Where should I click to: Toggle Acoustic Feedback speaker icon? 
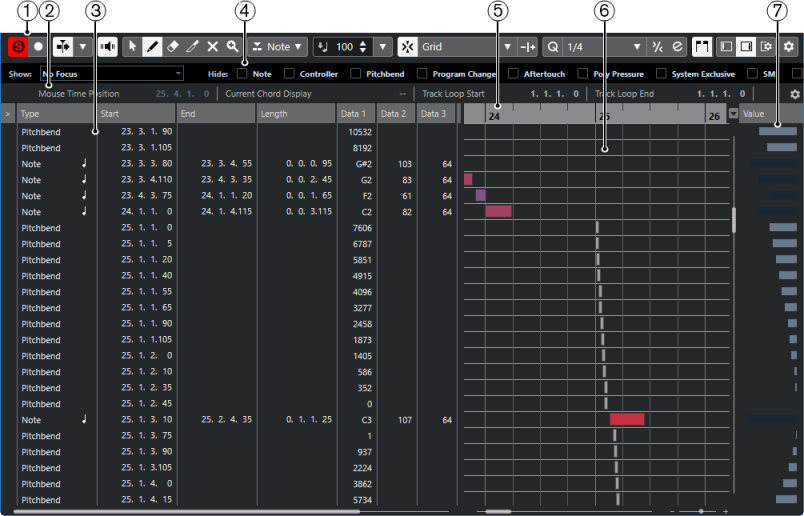click(107, 47)
